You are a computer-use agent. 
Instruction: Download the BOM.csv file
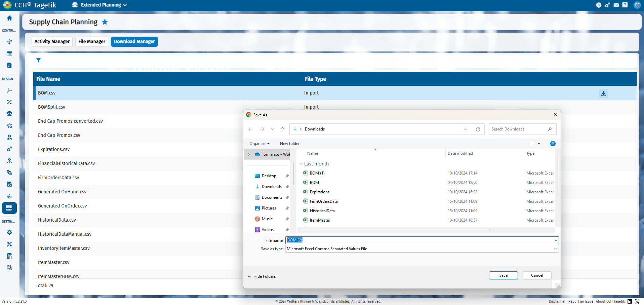pos(604,93)
